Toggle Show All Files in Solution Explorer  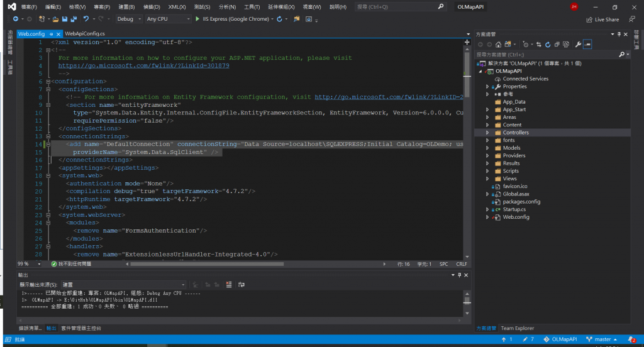tap(565, 45)
